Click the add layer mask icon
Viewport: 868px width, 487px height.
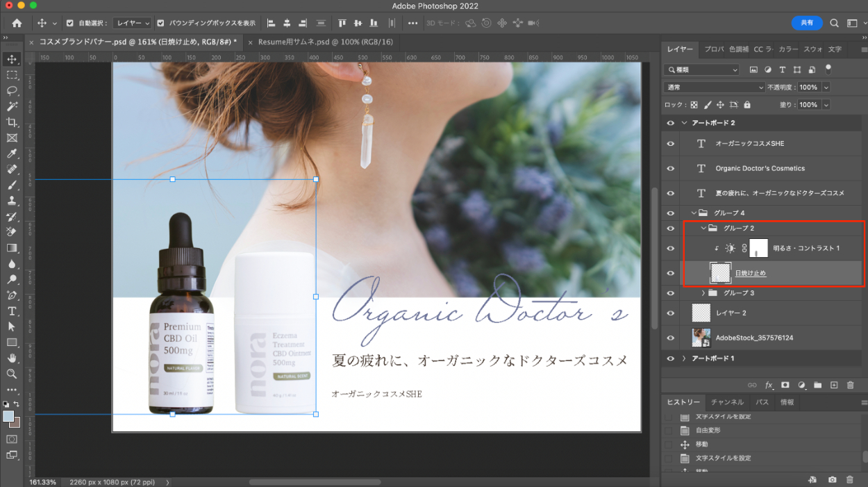pos(785,385)
